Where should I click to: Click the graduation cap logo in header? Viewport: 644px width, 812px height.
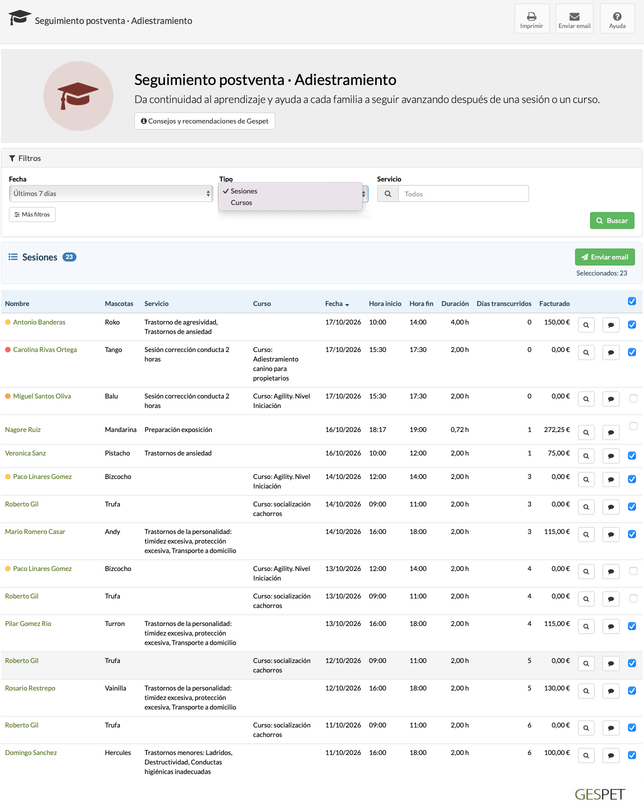[x=20, y=17]
